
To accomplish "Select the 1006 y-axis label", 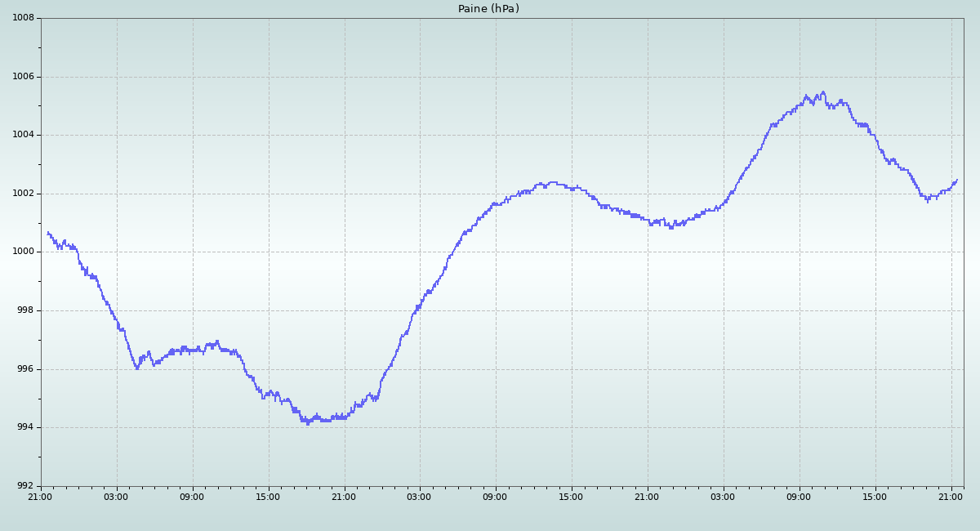I will click(23, 77).
